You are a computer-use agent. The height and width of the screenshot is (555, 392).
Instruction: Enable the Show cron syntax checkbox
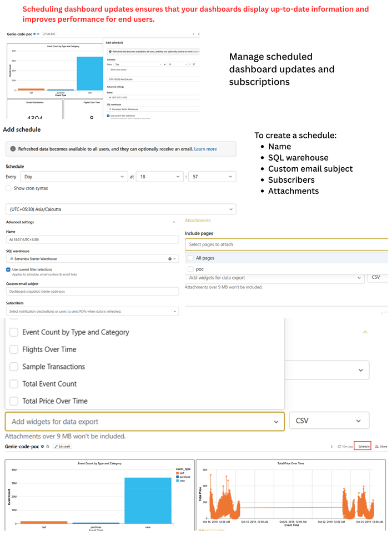[x=8, y=188]
